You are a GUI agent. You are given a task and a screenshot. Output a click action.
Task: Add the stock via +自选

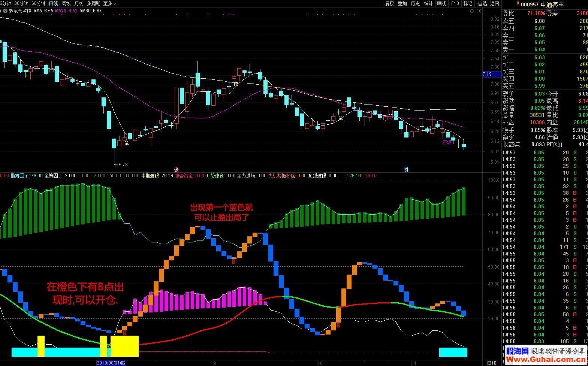(x=481, y=3)
